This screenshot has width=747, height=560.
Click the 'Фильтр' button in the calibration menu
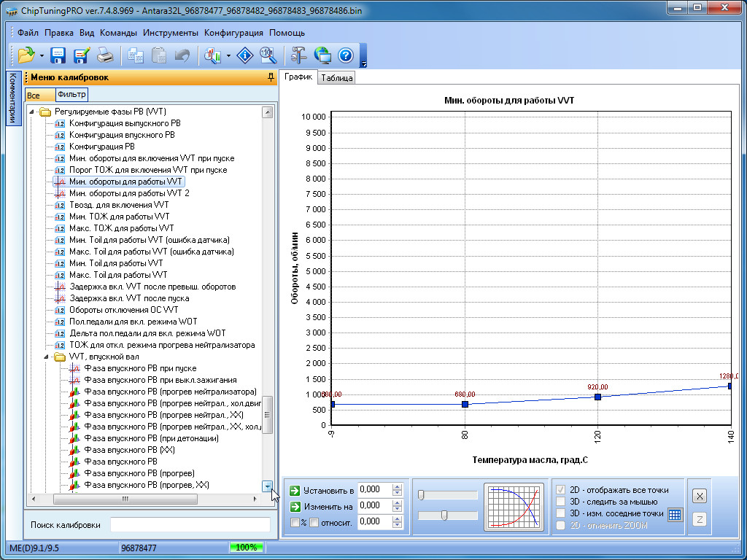point(71,94)
